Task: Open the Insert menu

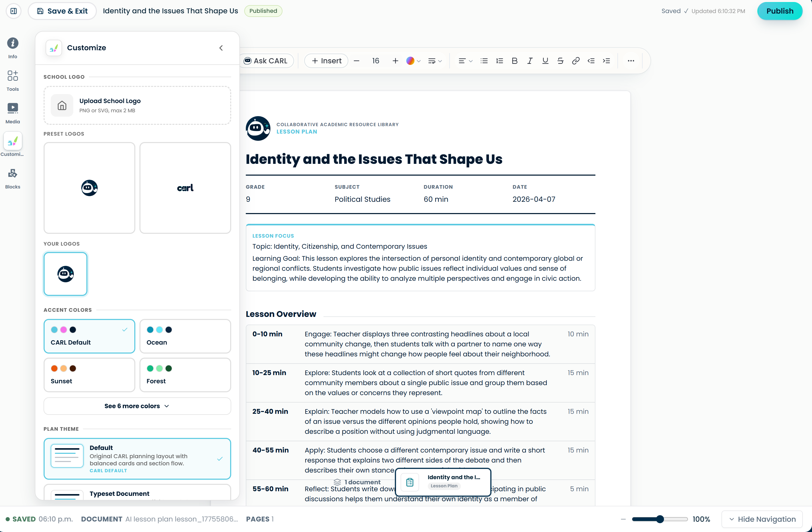Action: coord(326,61)
